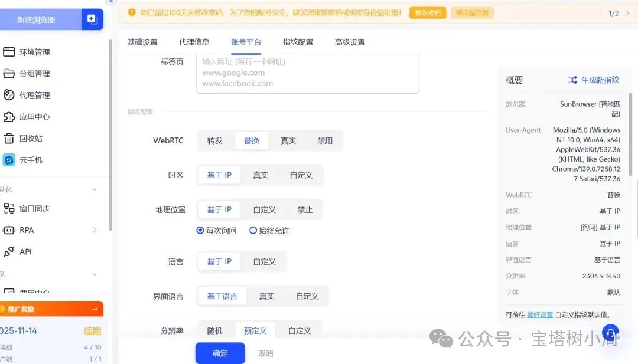Click the 代理管理 sidebar icon

(9, 95)
